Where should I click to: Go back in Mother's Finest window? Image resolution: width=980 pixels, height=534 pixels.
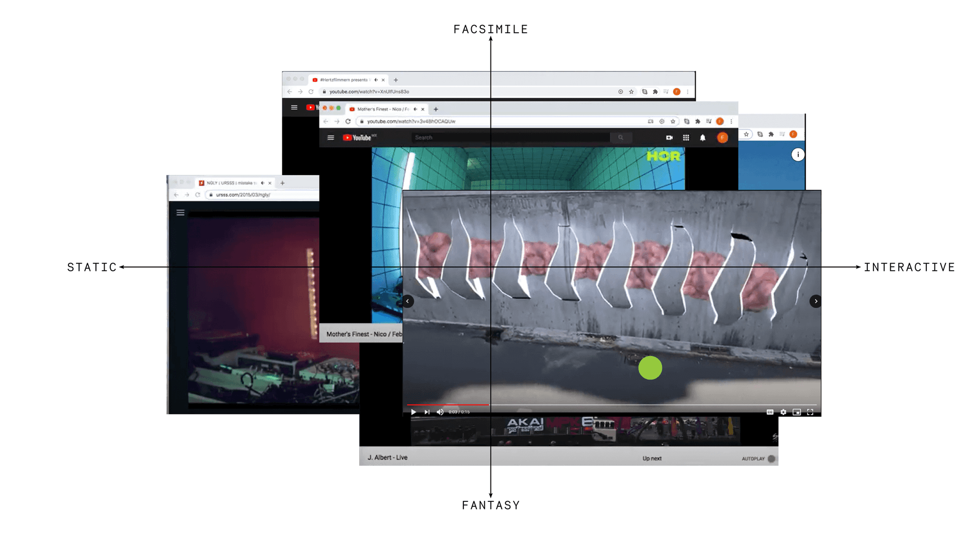click(326, 121)
